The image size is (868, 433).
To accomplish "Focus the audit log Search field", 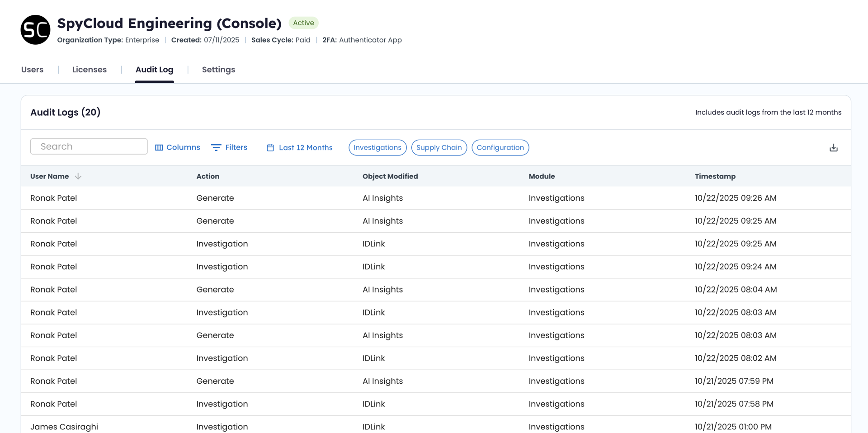I will (89, 146).
